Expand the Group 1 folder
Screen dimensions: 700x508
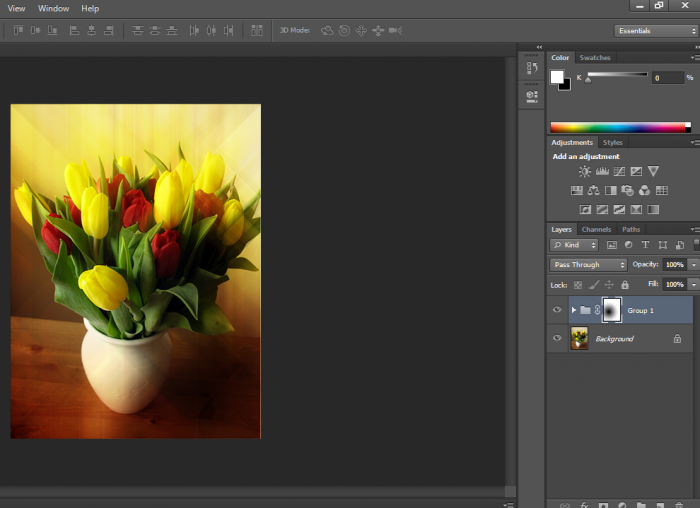(x=573, y=310)
